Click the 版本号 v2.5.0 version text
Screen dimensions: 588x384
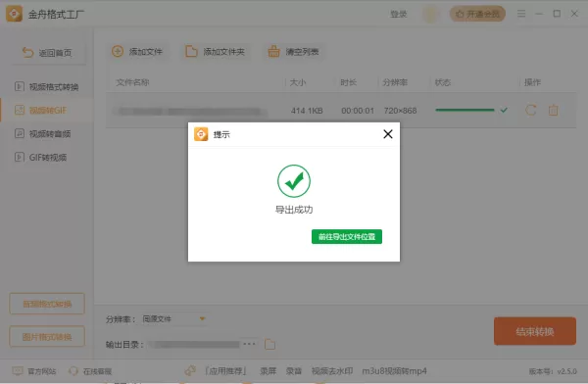click(x=553, y=371)
